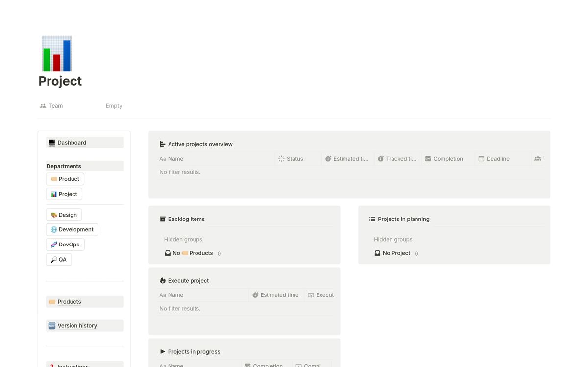Image resolution: width=588 pixels, height=367 pixels.
Task: Open the Development department page
Action: click(72, 229)
